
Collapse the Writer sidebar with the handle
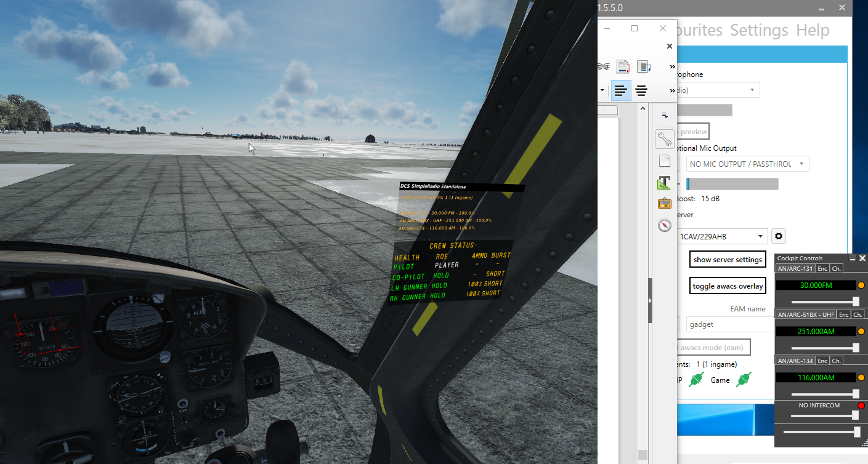coord(650,300)
